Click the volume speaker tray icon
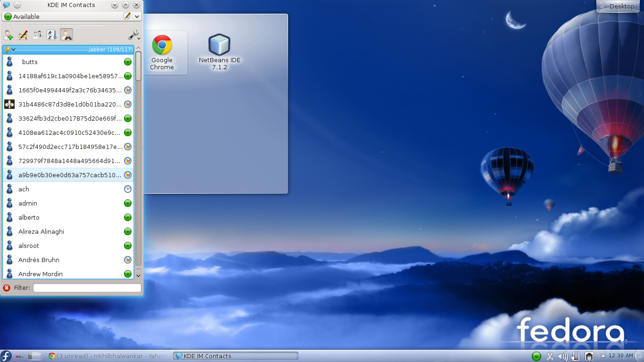Image resolution: width=644 pixels, height=362 pixels. (562, 356)
